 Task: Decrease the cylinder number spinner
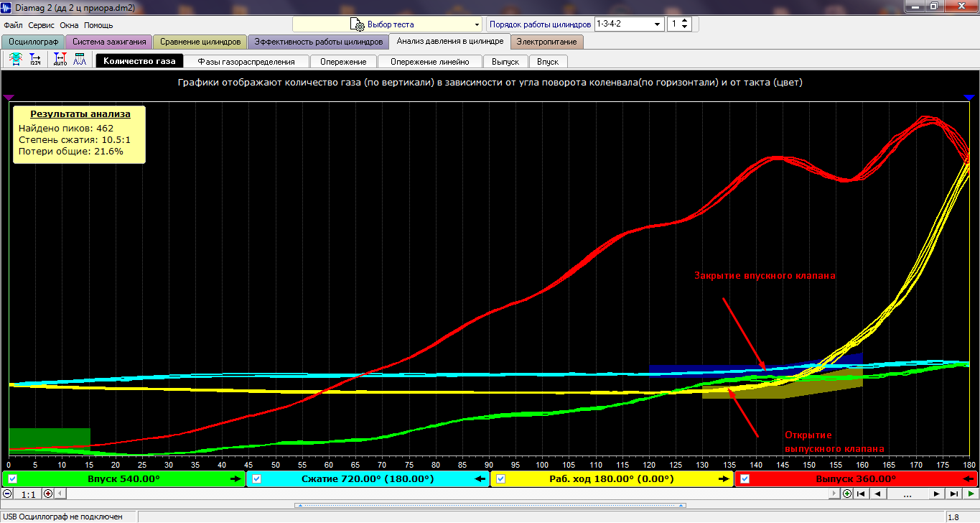tap(684, 27)
